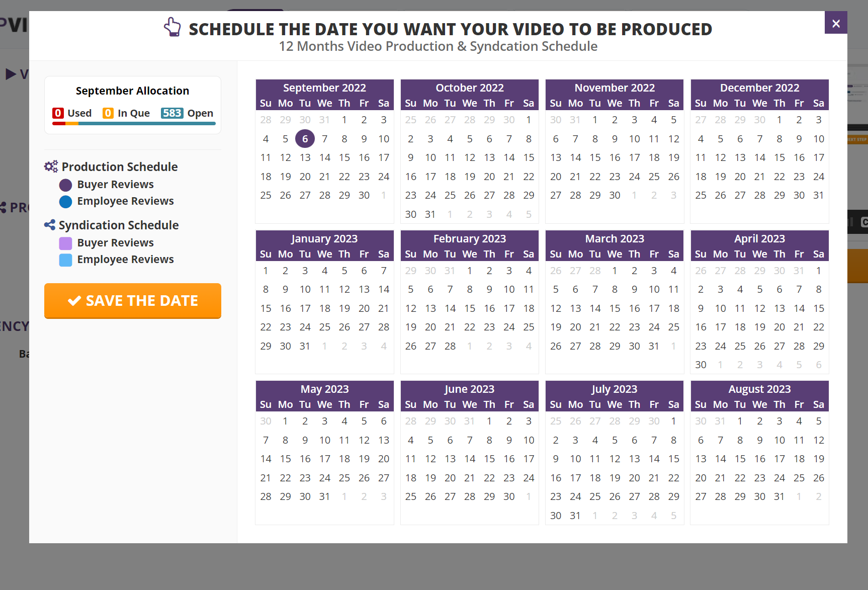This screenshot has width=868, height=590.
Task: Click the red Used count badge
Action: pyautogui.click(x=58, y=113)
